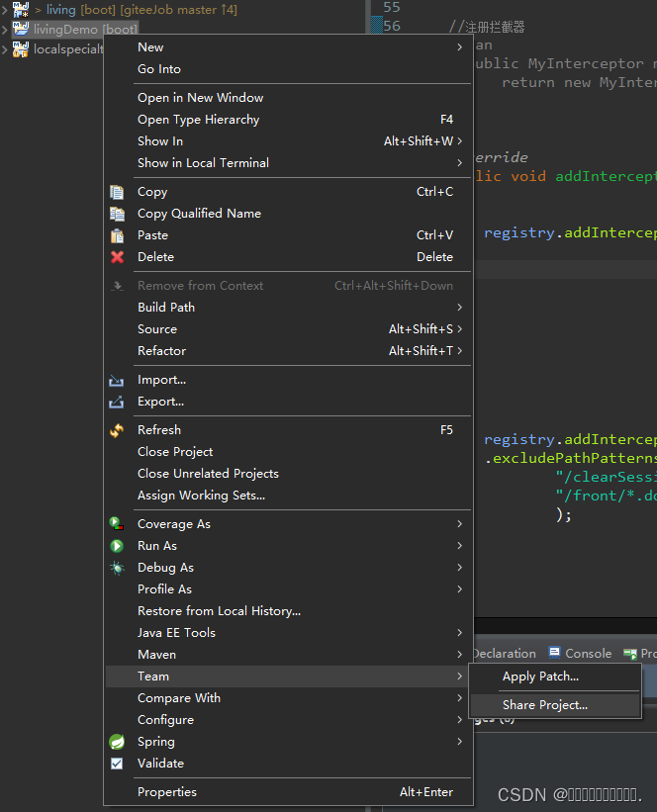Switch to the Console tab
Image resolution: width=657 pixels, height=812 pixels.
click(x=580, y=654)
